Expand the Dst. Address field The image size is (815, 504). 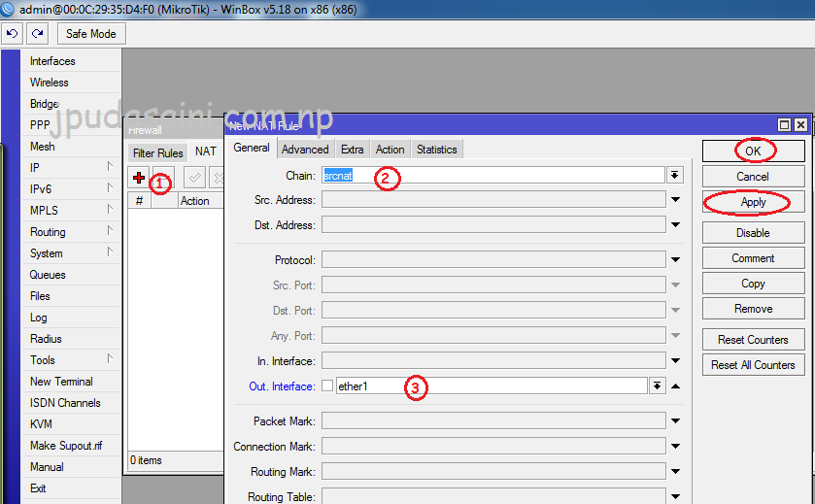[x=676, y=225]
